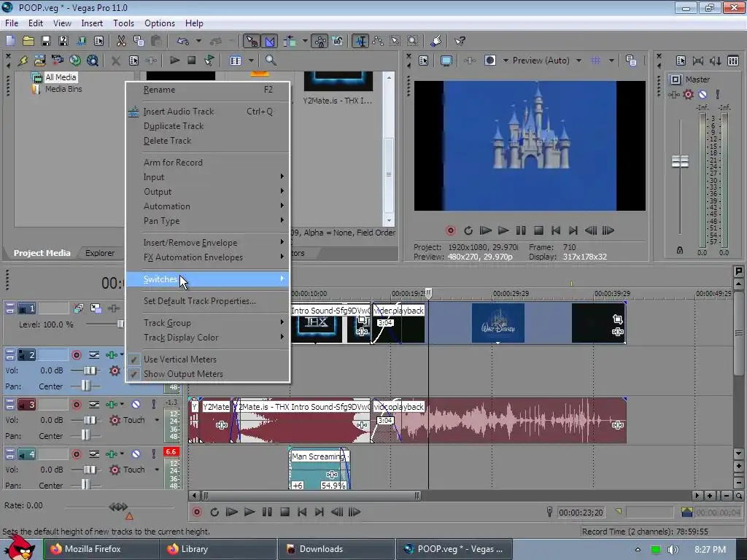Click the Open folder toolbar icon
Image resolution: width=747 pixels, height=560 pixels.
[x=28, y=41]
